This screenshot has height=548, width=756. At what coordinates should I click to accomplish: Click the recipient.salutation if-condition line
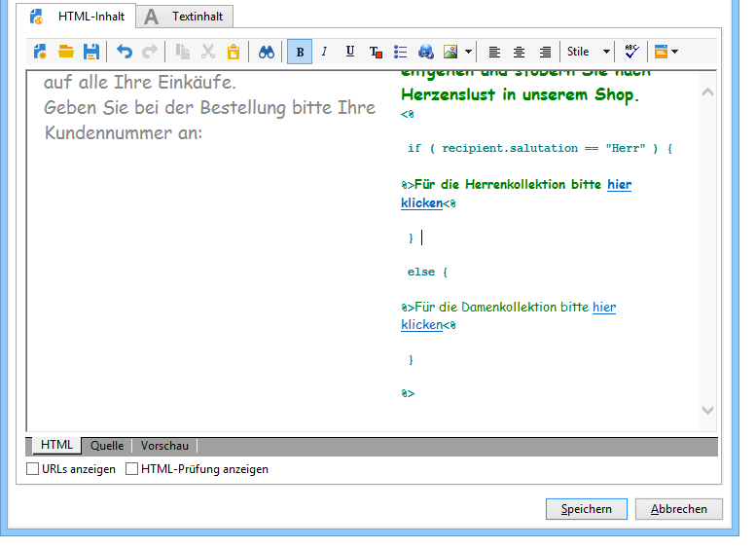tap(540, 148)
